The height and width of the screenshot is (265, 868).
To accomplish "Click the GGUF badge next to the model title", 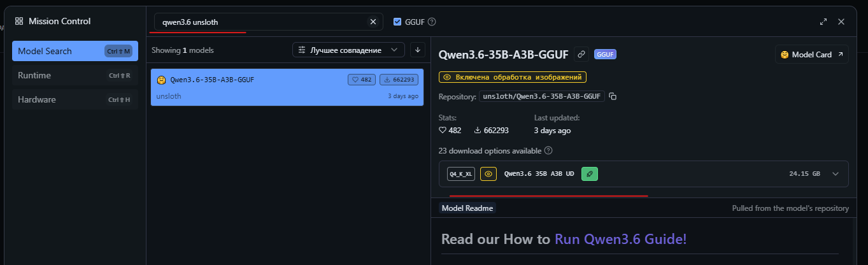I will coord(605,54).
